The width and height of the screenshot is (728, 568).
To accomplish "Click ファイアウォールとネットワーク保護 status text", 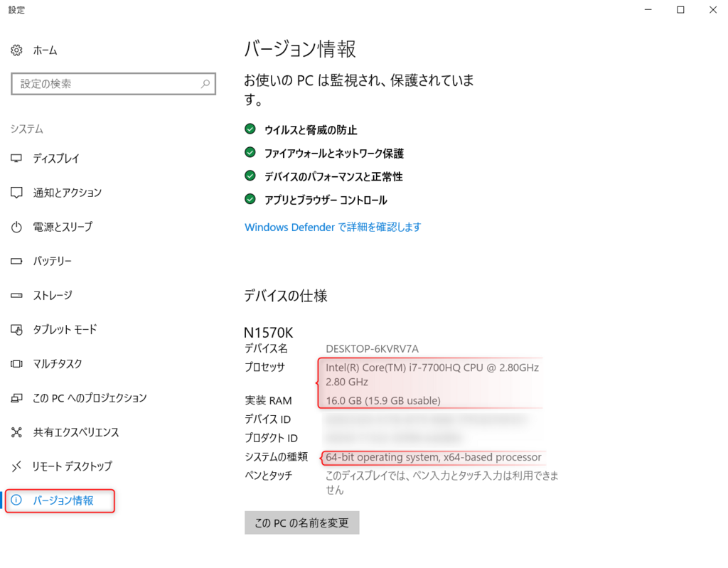I will coord(334,154).
